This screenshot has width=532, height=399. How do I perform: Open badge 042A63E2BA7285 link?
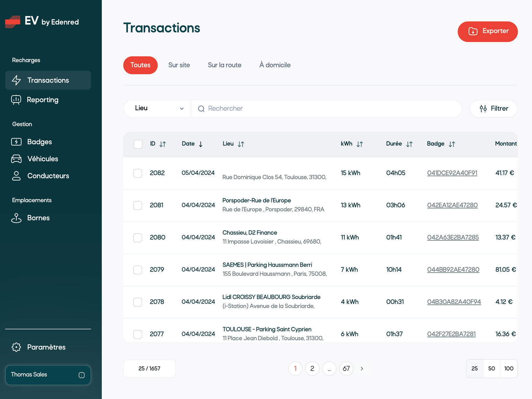click(x=453, y=237)
